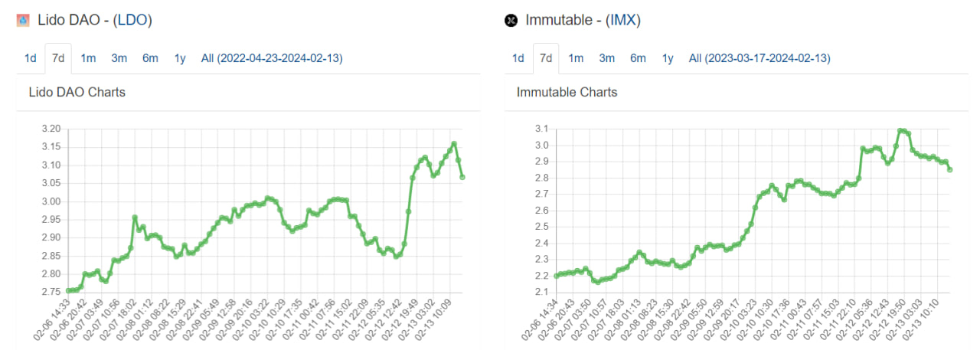Switch Lido DAO chart to 1m

click(88, 58)
